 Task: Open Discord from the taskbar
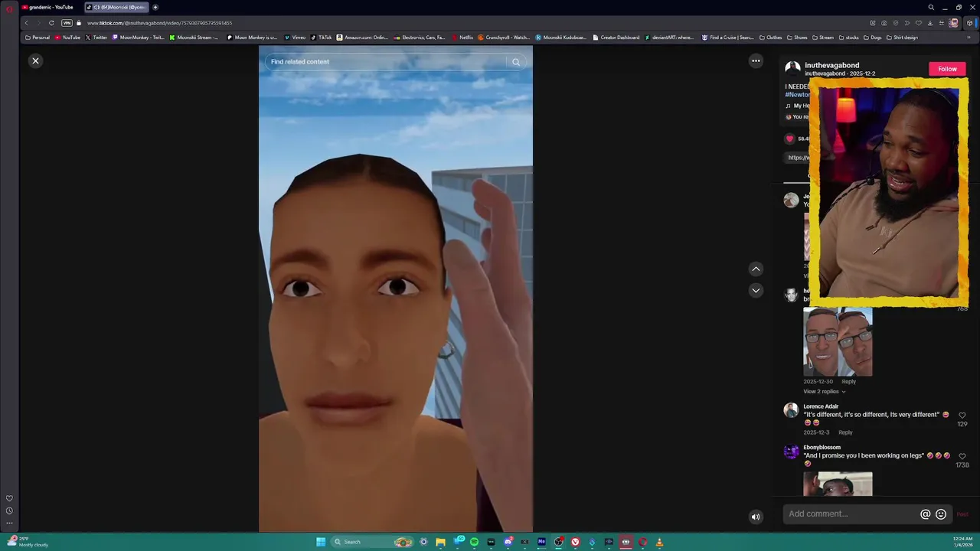(x=508, y=542)
